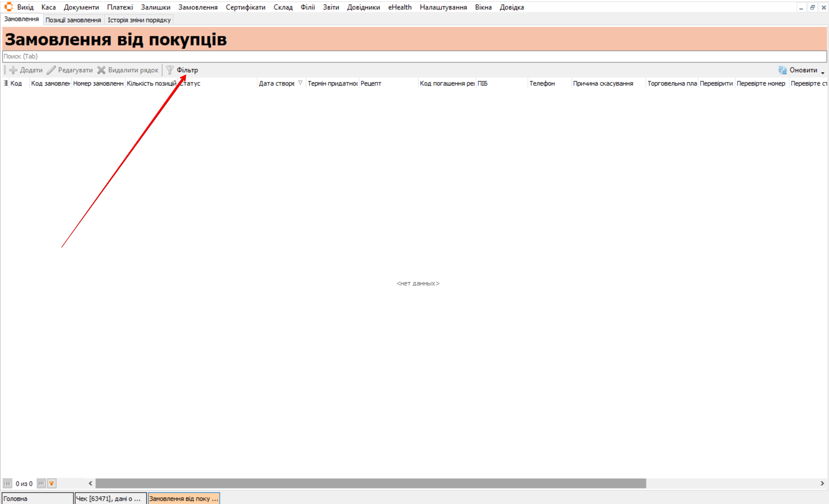Toggle the sort arrow on Дата створення column

point(300,83)
